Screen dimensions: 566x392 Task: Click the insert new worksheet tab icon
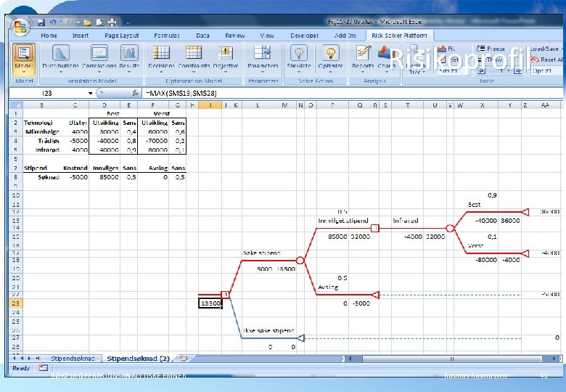coord(184,359)
